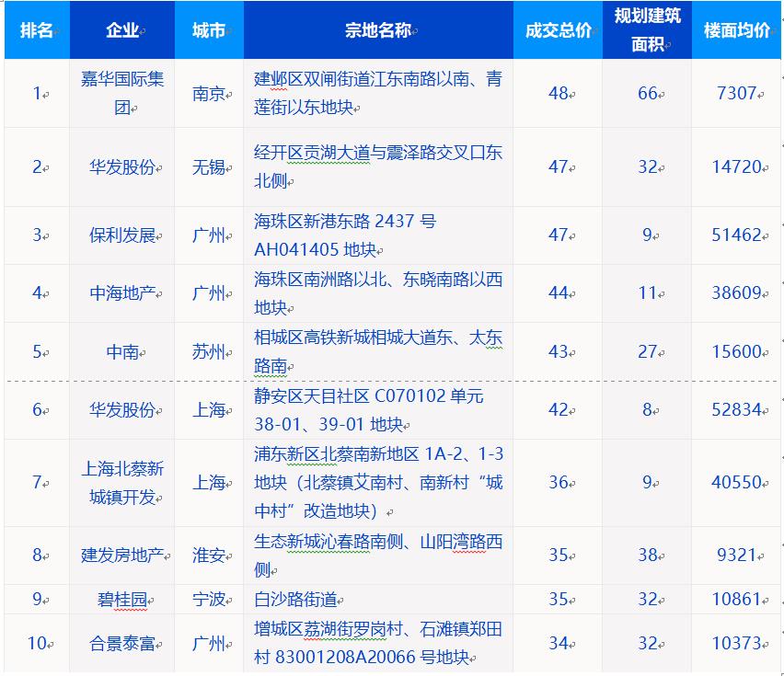
Task: Click the 楼面均价 column header
Action: point(736,30)
